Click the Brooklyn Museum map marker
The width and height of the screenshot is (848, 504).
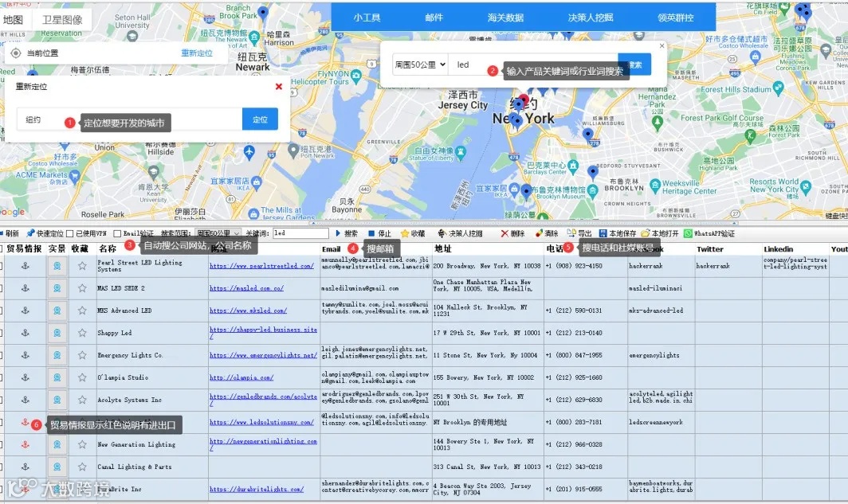(x=593, y=190)
